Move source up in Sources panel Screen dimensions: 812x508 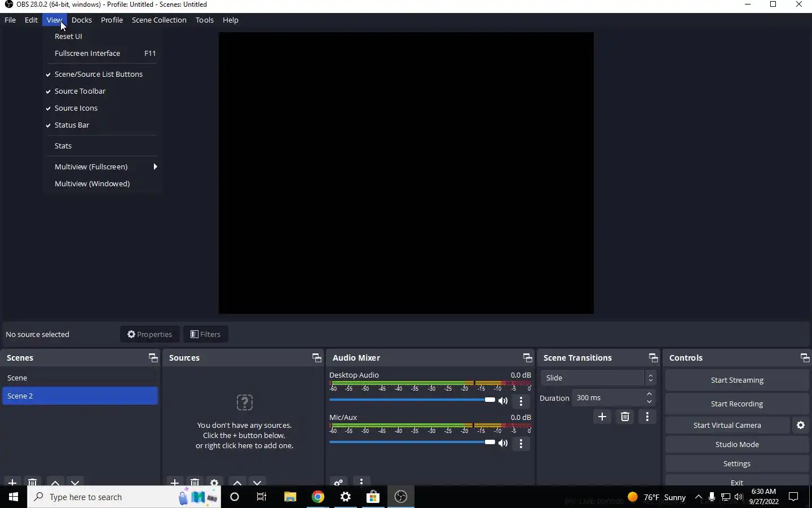(237, 483)
